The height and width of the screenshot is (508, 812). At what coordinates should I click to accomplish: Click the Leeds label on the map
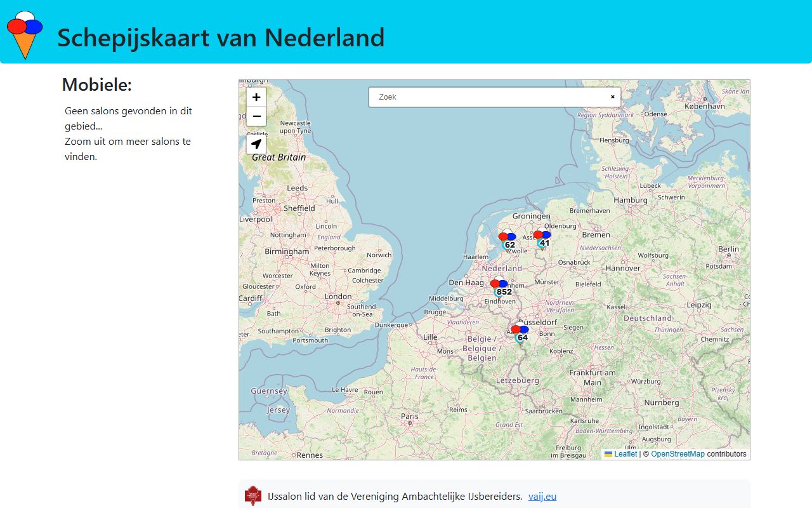[298, 188]
